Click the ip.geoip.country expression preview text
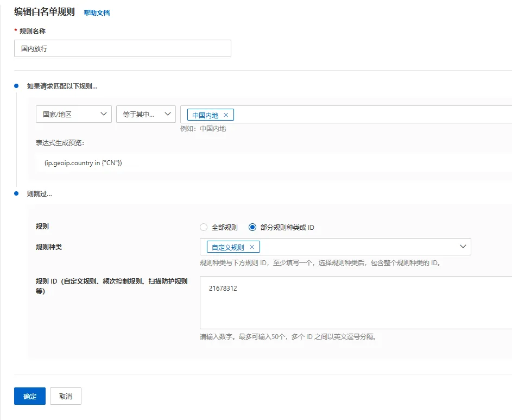512x420 pixels. coord(83,162)
